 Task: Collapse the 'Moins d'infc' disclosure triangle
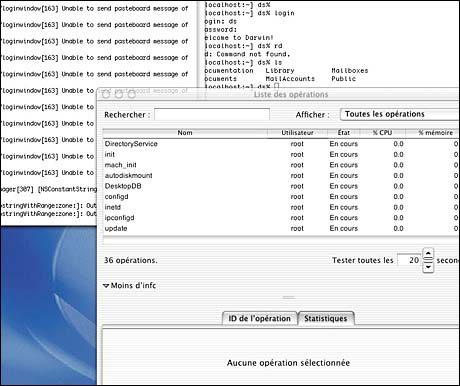[106, 286]
